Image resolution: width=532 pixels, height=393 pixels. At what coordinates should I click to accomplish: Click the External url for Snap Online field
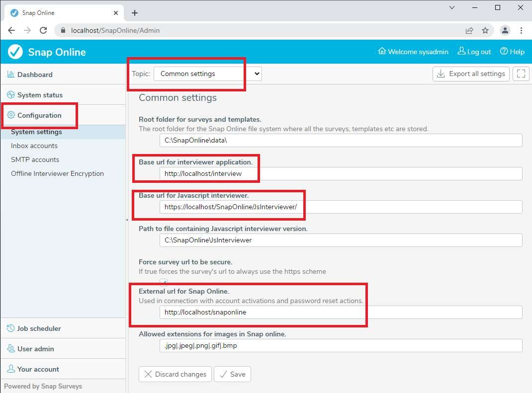[341, 313]
